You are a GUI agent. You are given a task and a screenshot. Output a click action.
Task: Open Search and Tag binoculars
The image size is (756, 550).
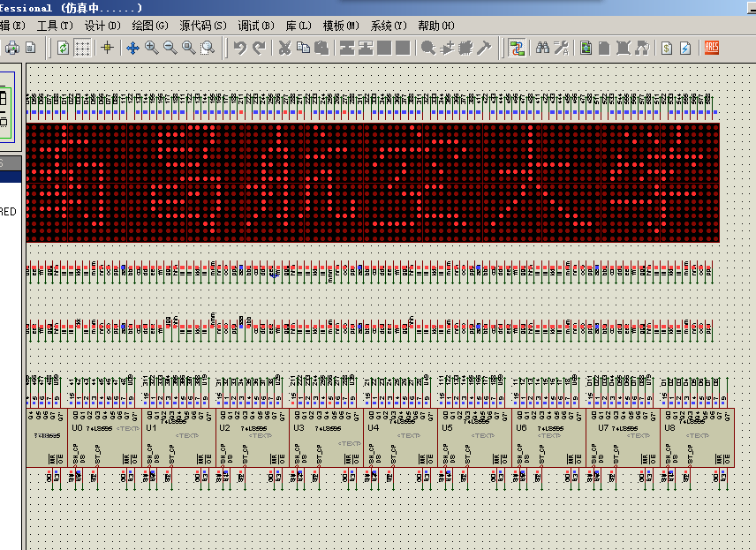pos(542,48)
